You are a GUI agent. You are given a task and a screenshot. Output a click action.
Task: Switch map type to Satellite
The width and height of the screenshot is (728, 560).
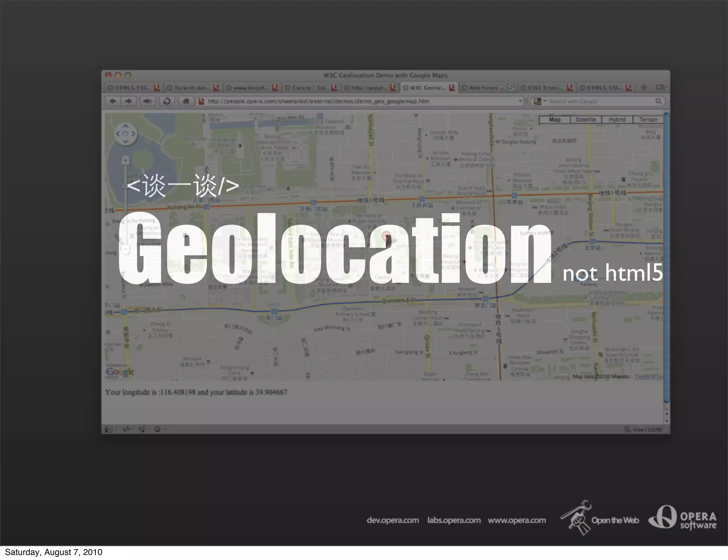(586, 120)
